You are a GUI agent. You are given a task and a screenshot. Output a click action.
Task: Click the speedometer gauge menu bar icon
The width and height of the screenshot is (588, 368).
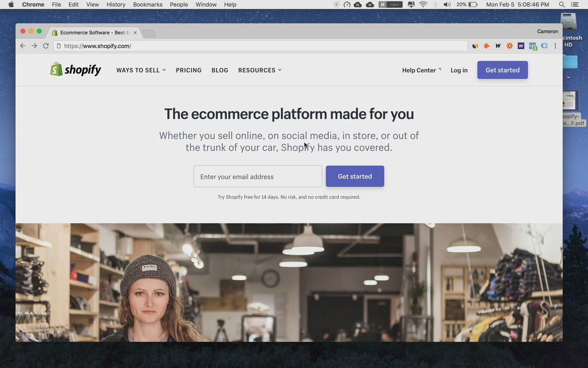(347, 4)
